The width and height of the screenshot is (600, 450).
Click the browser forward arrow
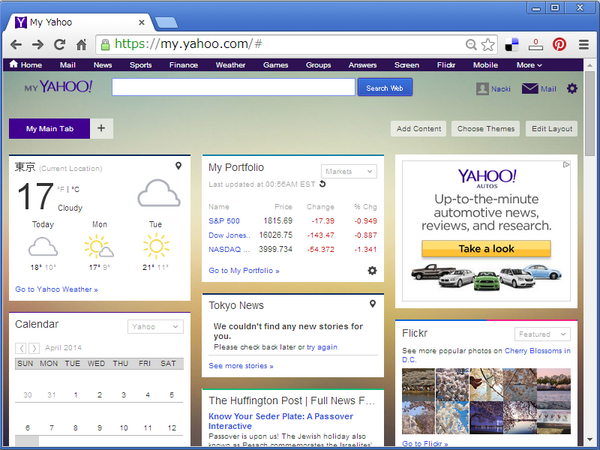pyautogui.click(x=38, y=45)
